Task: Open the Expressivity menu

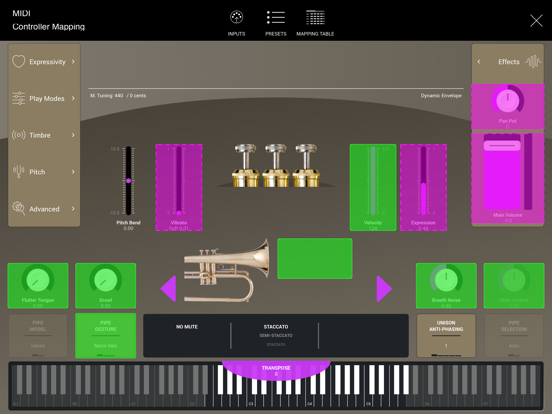Action: click(x=44, y=62)
